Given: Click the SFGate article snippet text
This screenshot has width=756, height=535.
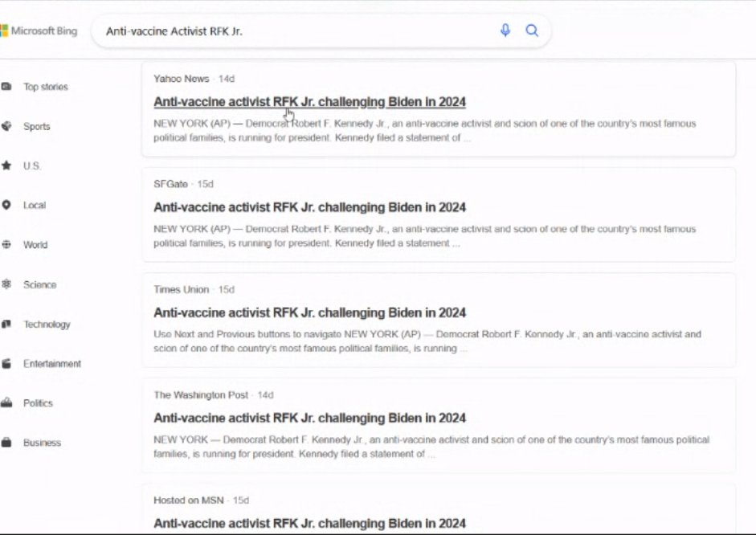Looking at the screenshot, I should coord(425,236).
